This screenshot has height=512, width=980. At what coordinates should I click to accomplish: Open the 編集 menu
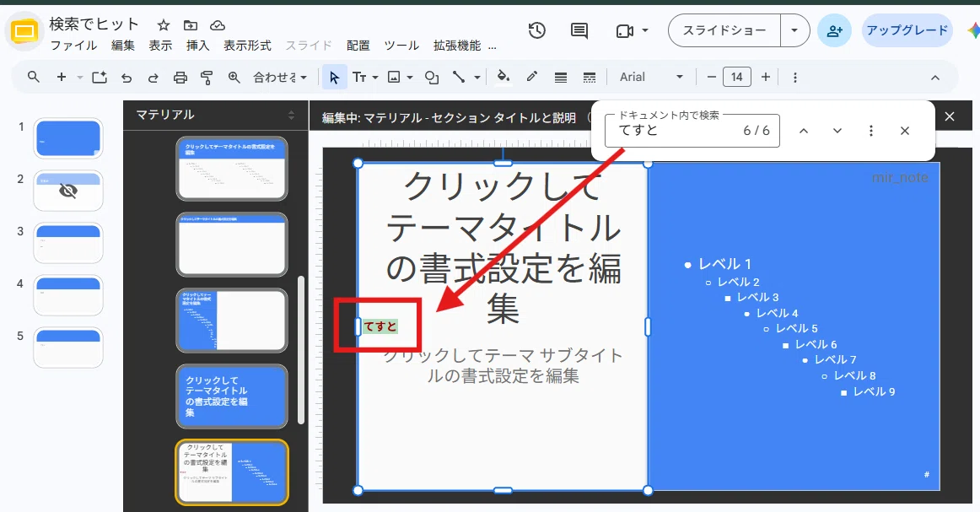click(x=122, y=46)
